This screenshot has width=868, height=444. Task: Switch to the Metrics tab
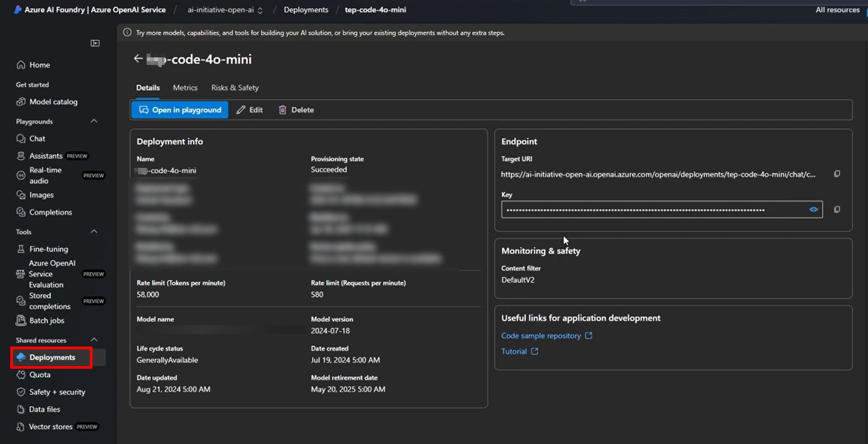pos(185,88)
